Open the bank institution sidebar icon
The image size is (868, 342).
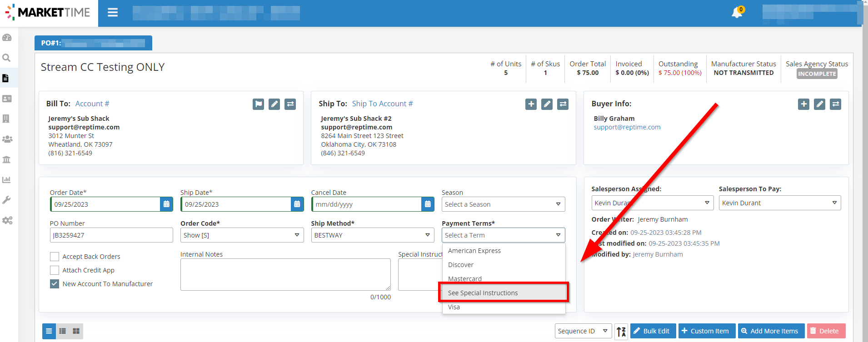pyautogui.click(x=6, y=159)
